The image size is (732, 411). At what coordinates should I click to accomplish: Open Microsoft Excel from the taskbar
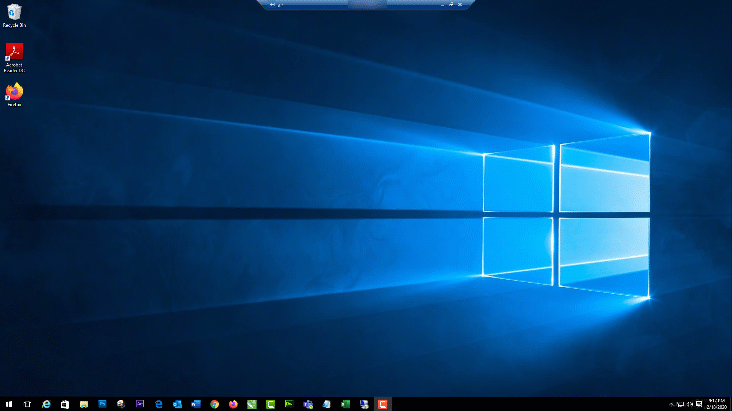pyautogui.click(x=345, y=404)
